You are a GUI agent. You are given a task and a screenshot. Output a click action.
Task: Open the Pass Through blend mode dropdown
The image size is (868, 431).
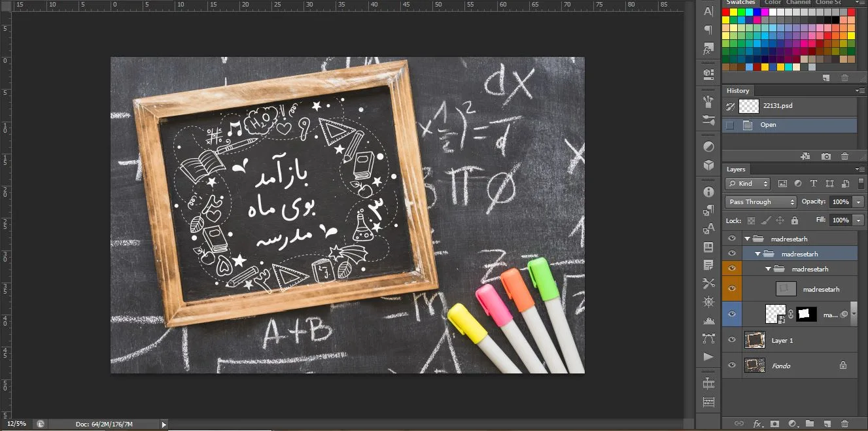(761, 202)
